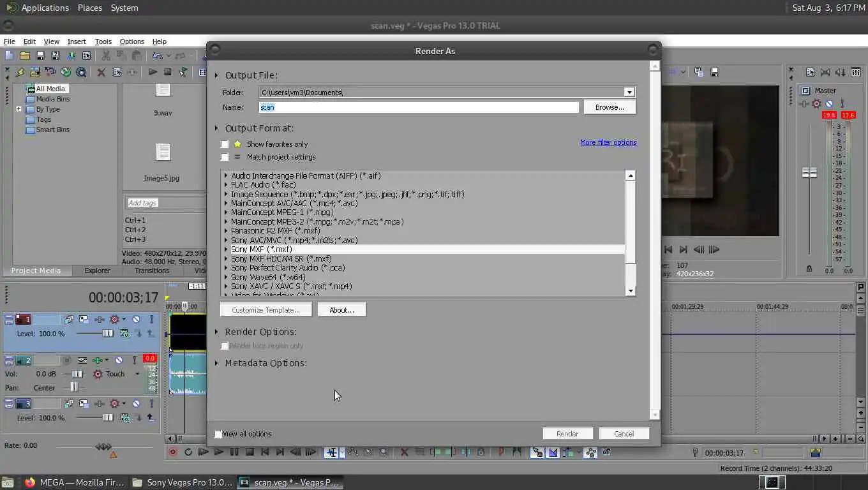Click the Loop Playback icon on transport
This screenshot has height=490, width=868.
[188, 452]
